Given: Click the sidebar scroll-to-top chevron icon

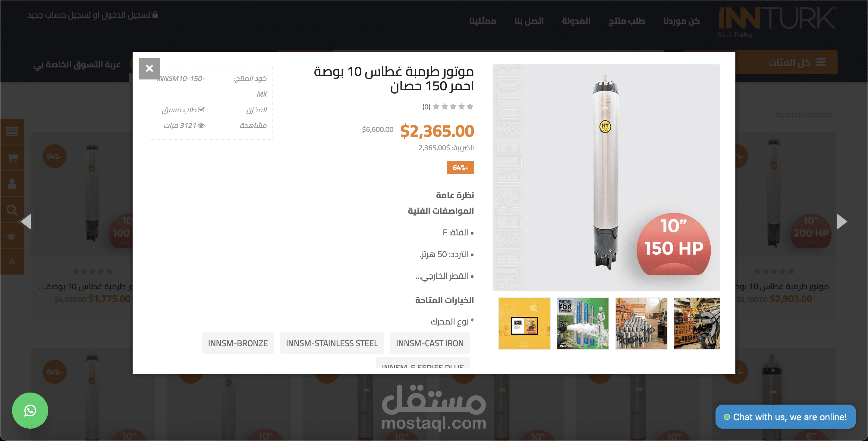Looking at the screenshot, I should click(x=12, y=262).
